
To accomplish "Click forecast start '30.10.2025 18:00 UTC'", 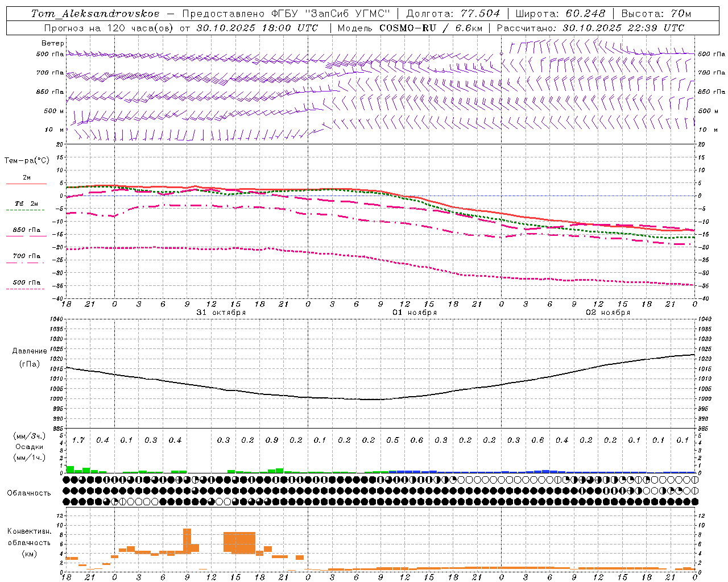I will pos(257,28).
